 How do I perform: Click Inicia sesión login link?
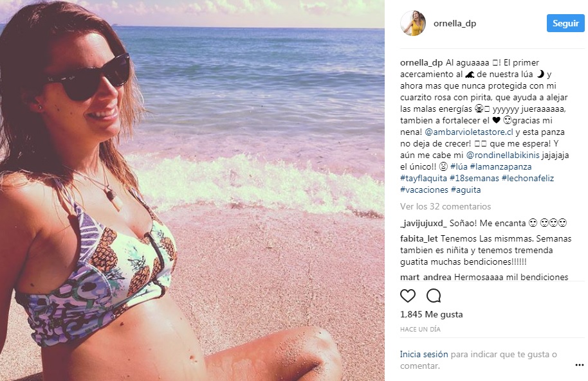click(424, 354)
